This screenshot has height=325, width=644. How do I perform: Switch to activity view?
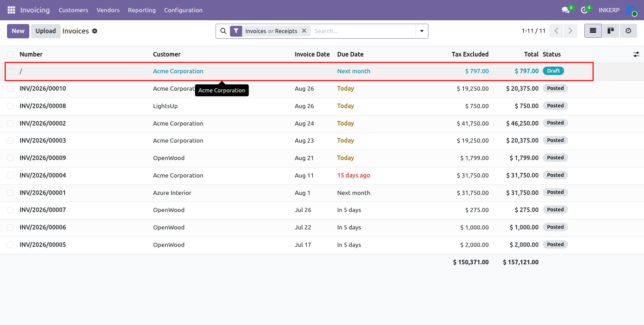(628, 31)
